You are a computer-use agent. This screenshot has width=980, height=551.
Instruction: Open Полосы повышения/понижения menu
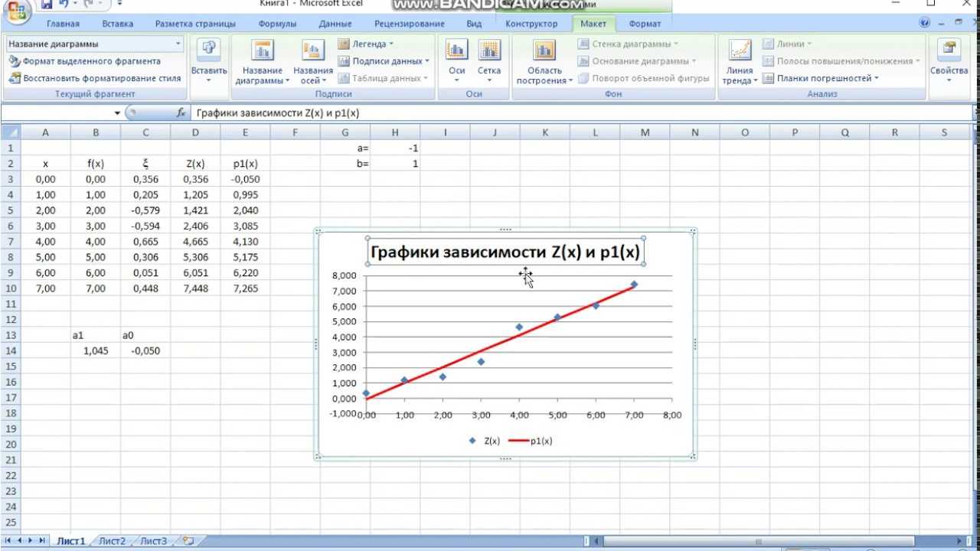pos(842,61)
